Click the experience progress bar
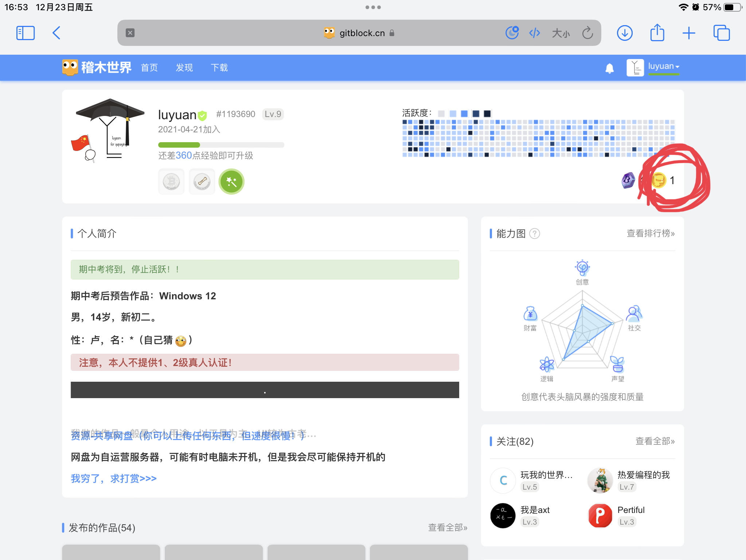This screenshot has height=560, width=746. (221, 145)
